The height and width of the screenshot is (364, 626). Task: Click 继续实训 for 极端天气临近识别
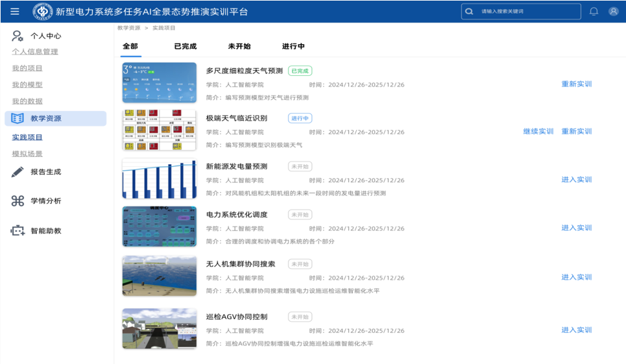point(538,132)
